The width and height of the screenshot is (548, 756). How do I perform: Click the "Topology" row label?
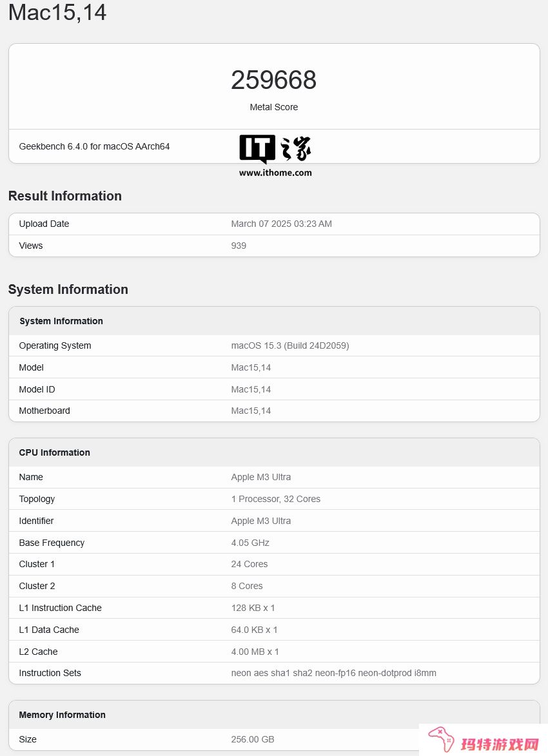[x=37, y=499]
